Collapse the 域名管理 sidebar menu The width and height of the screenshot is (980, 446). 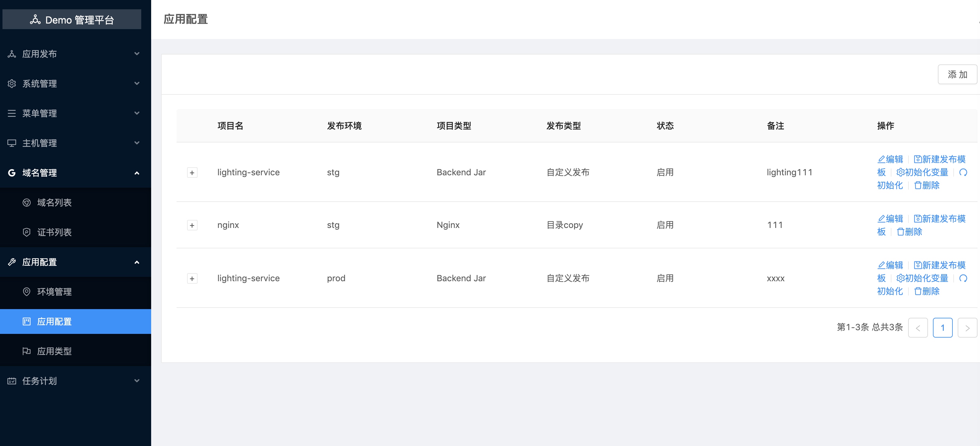(x=75, y=173)
